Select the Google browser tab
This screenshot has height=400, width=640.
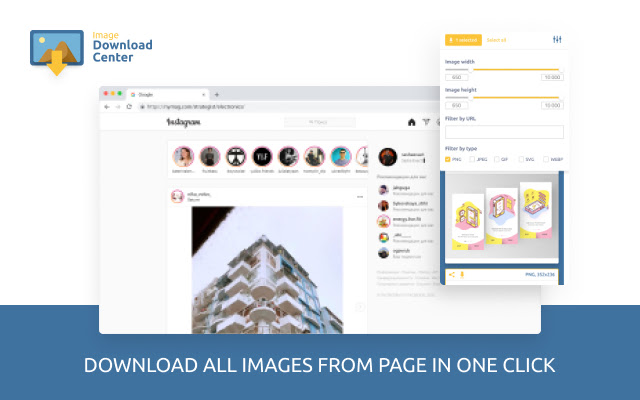click(x=168, y=94)
